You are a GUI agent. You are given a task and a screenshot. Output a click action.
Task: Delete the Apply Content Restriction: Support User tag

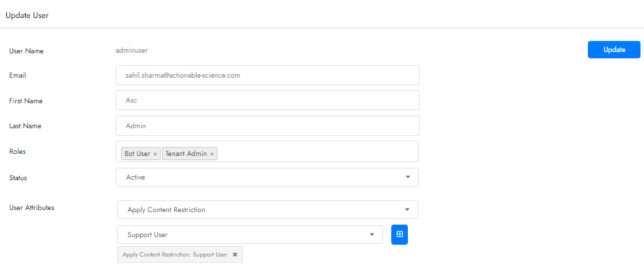click(235, 254)
